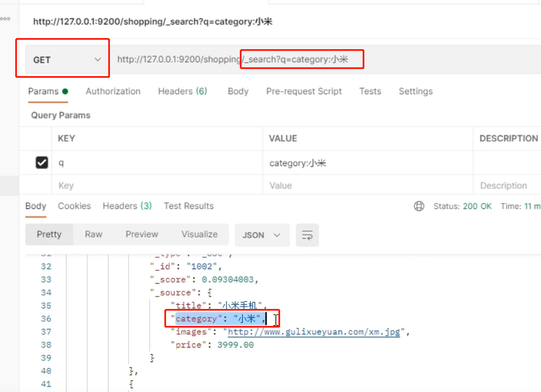
Task: Click the "_id": "1002" line
Action: [x=185, y=266]
